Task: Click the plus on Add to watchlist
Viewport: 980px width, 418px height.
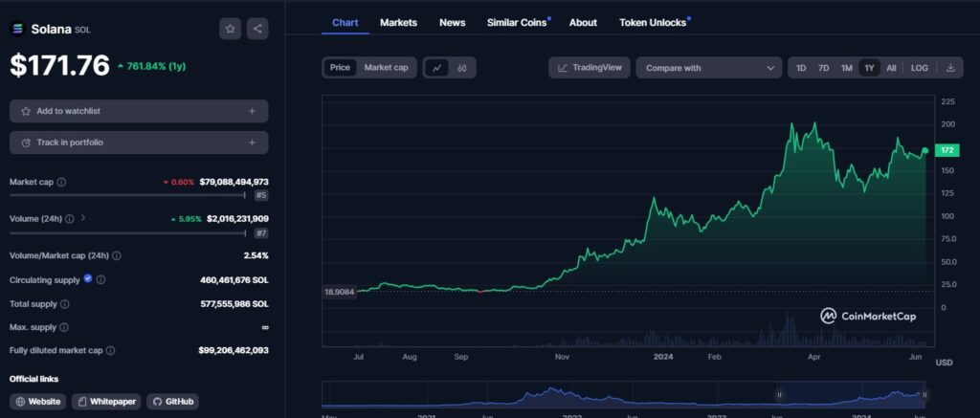Action: 252,111
